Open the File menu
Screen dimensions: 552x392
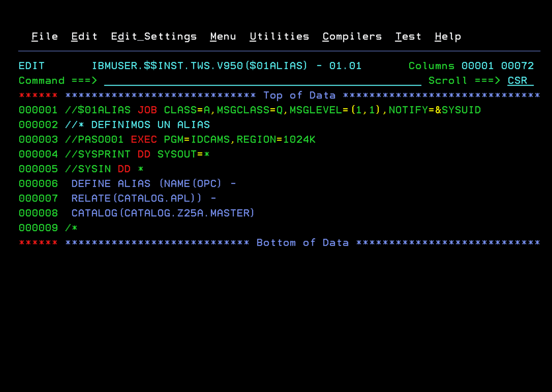click(x=44, y=36)
